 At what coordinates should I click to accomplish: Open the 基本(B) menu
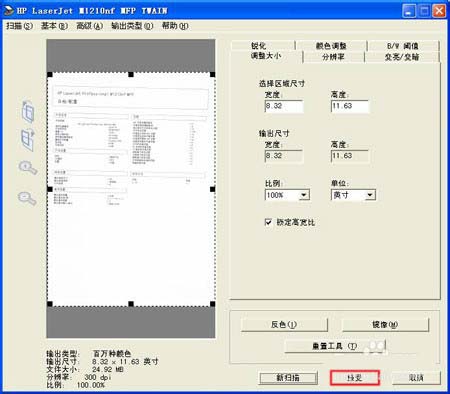tap(54, 26)
